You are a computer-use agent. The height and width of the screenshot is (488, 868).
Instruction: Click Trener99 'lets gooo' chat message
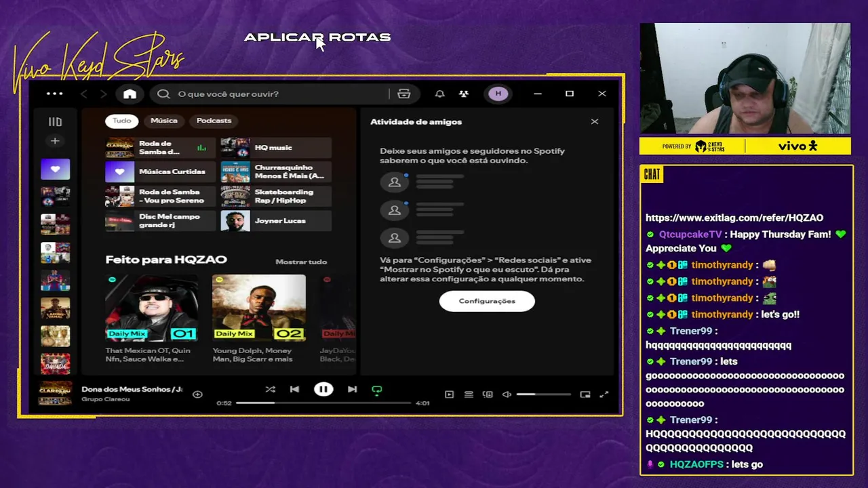745,383
